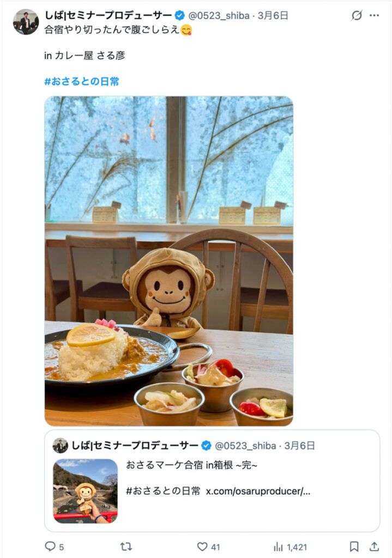
Task: Click the share upload icon
Action: (374, 546)
